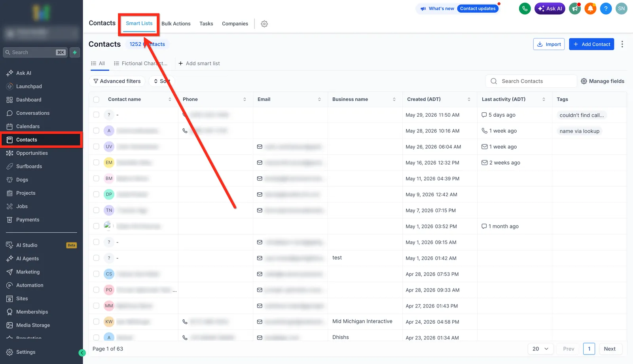Open Advanced filters panel

(117, 81)
